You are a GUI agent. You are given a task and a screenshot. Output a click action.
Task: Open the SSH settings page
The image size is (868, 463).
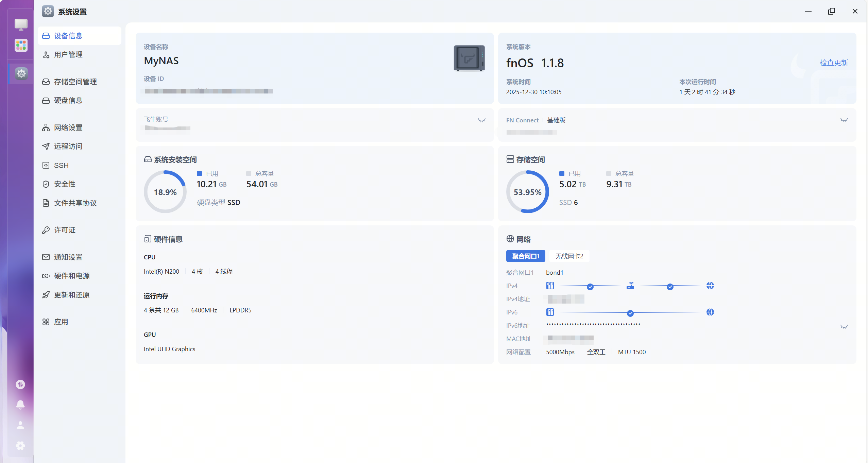tap(61, 165)
